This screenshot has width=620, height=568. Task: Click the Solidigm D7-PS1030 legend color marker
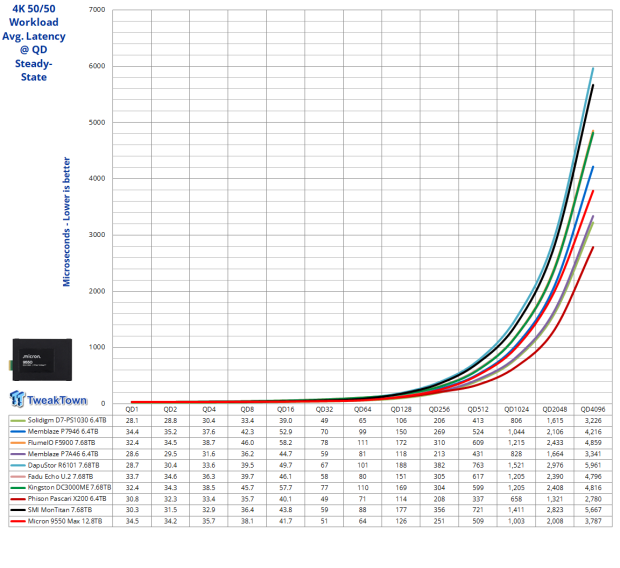(21, 422)
